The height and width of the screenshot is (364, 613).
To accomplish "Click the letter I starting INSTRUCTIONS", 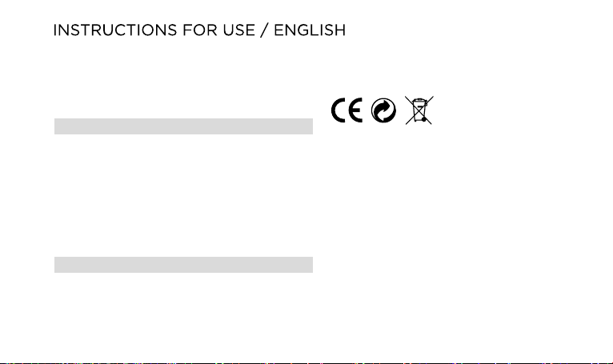I will [54, 30].
